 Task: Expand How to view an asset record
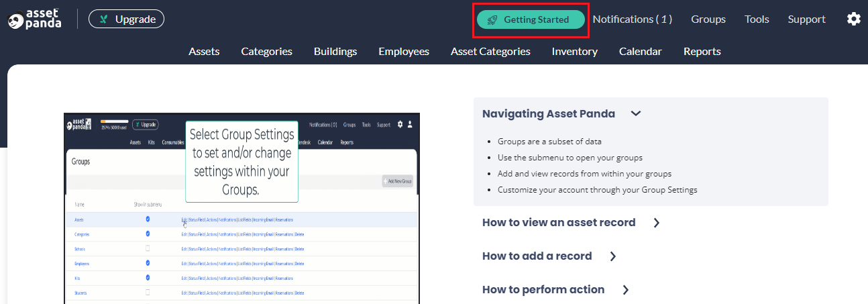[571, 222]
